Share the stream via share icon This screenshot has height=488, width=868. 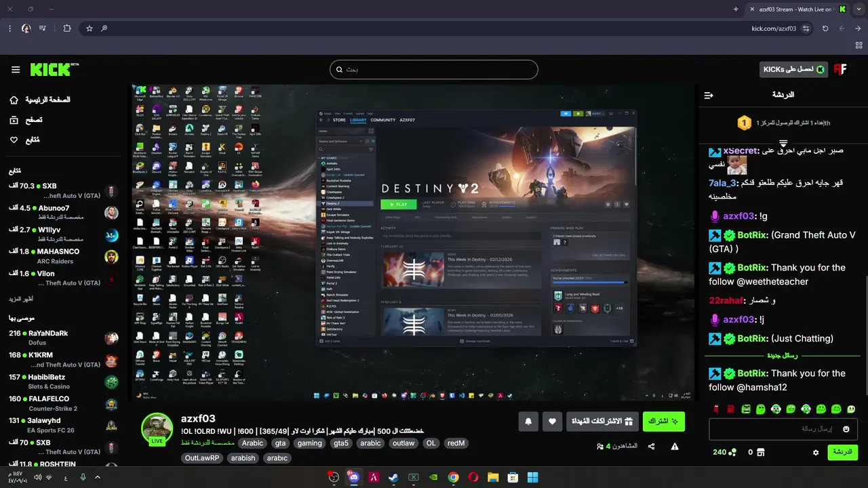pos(652,447)
